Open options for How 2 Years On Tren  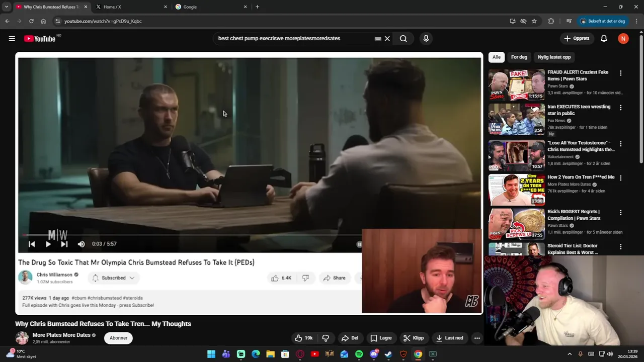620,178
